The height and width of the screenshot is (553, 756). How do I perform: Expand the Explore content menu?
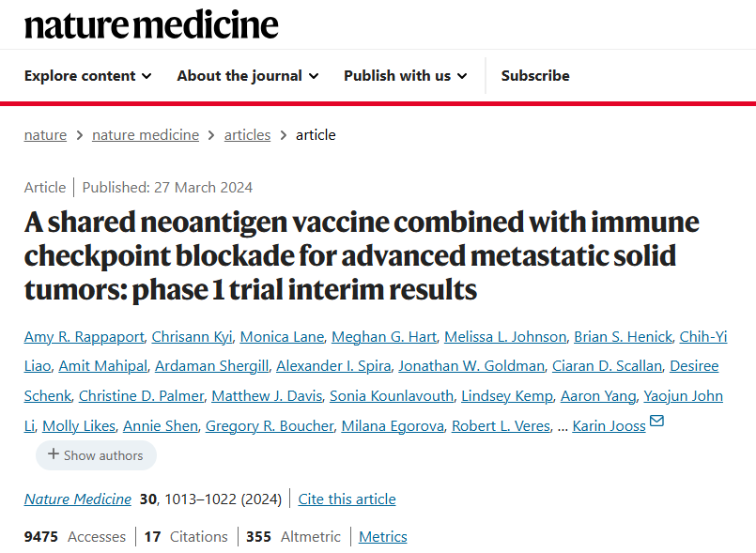tap(87, 76)
